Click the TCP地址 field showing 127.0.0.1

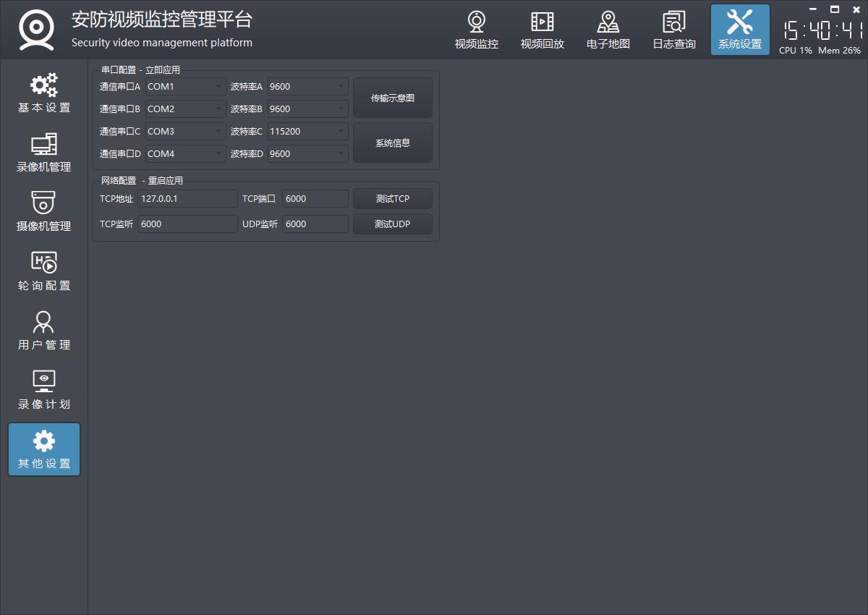[187, 199]
